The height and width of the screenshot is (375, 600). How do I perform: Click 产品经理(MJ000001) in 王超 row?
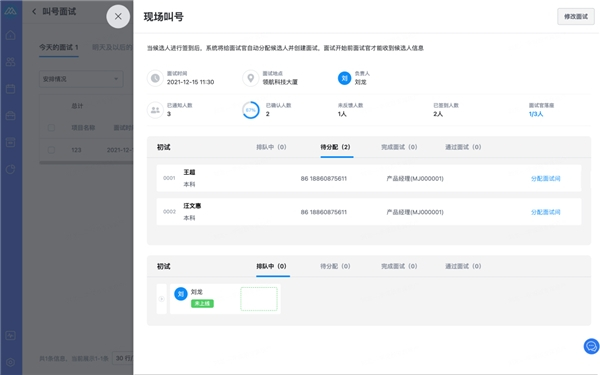(415, 178)
